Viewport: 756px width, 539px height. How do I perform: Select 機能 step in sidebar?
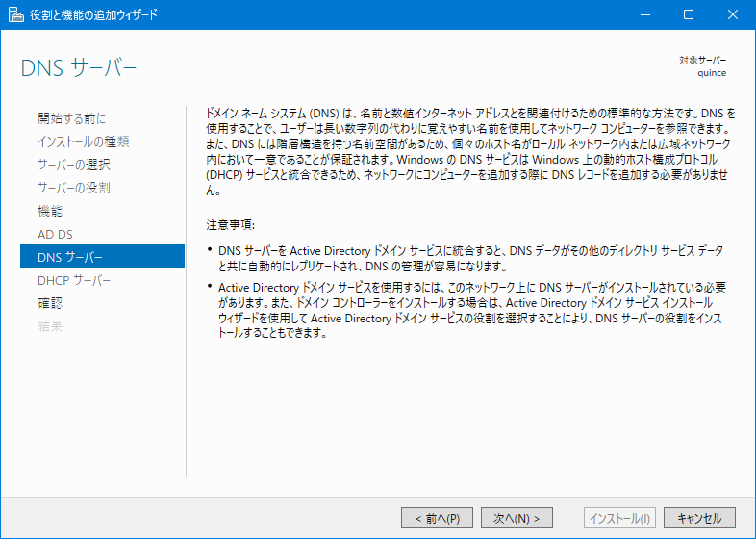50,211
